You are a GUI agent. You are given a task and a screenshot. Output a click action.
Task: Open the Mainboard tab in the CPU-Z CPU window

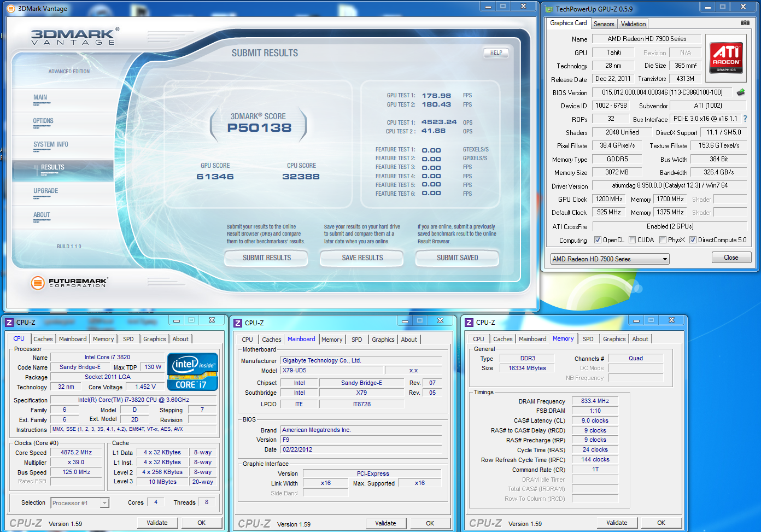[73, 339]
